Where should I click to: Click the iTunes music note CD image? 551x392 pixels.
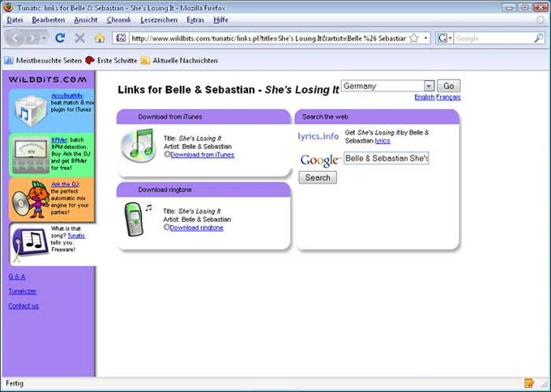138,145
